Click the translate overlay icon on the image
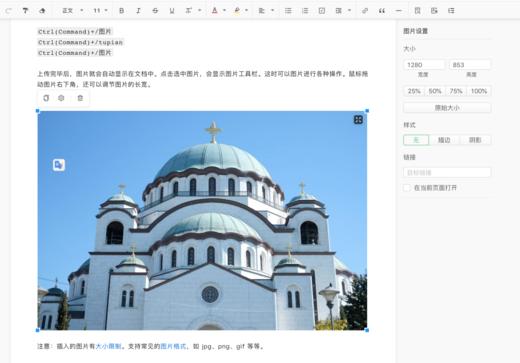The image size is (520, 363). [x=59, y=165]
